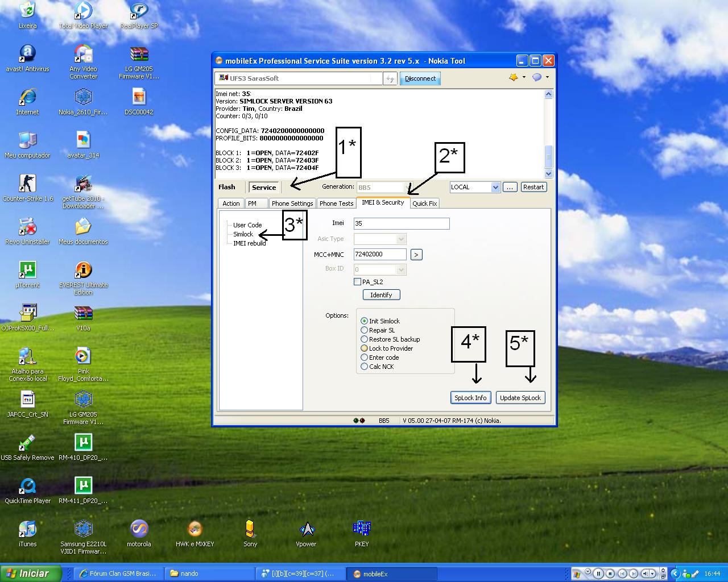Select User Code tree item
Image resolution: width=728 pixels, height=582 pixels.
pyautogui.click(x=247, y=225)
